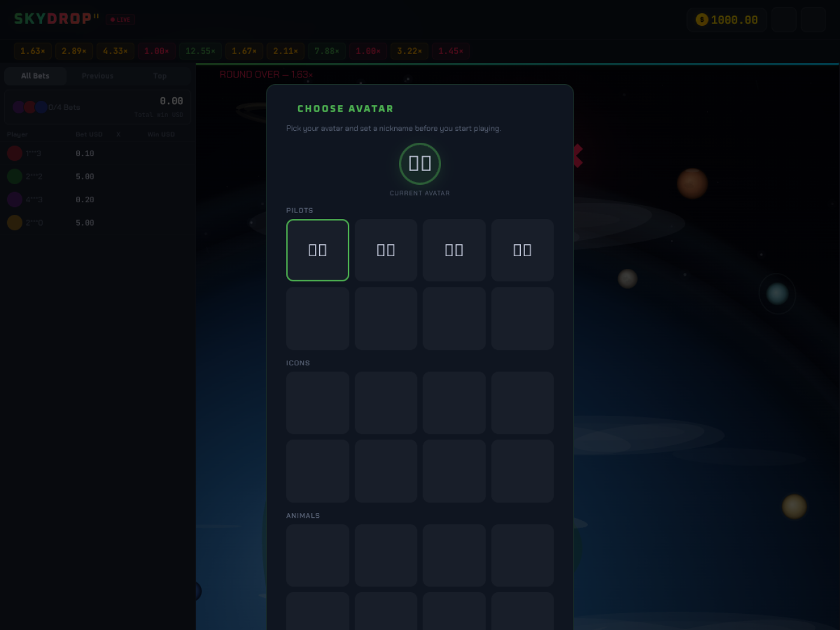The image size is (840, 630).
Task: Click the 7.88x round history chip
Action: pos(327,51)
